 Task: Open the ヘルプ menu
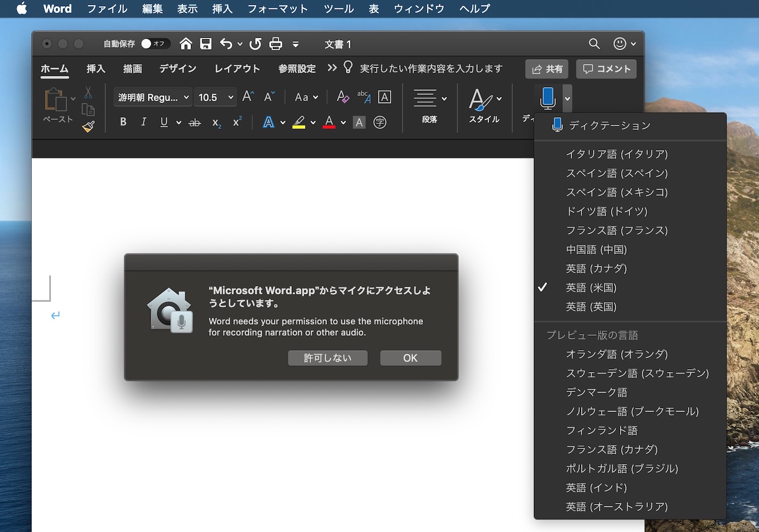pyautogui.click(x=475, y=8)
